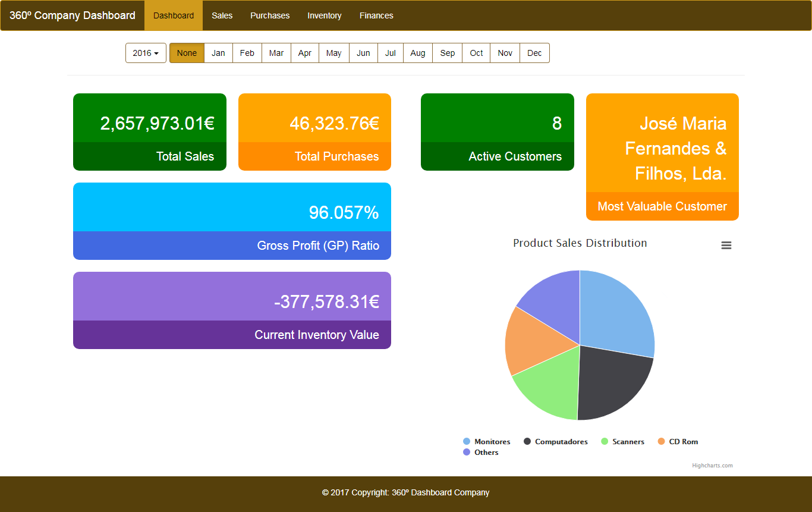Screen dimensions: 812x512
Task: Click the Most Valuable Customer label
Action: pyautogui.click(x=662, y=206)
